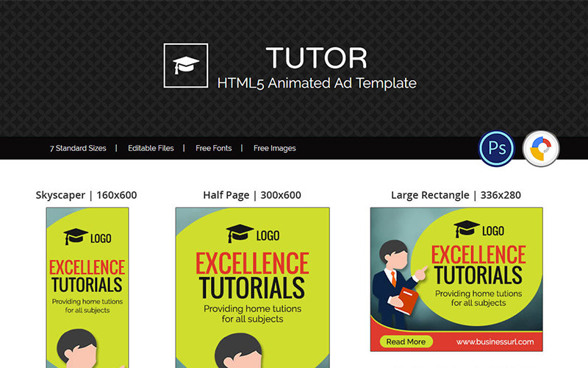Click the Half Page 300x600 banner thumbnail

(253, 288)
